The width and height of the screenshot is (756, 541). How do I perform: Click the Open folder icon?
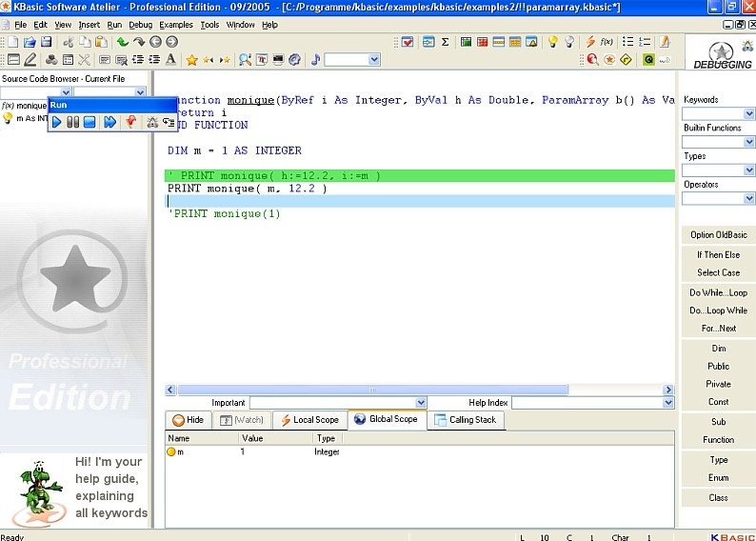tap(30, 42)
